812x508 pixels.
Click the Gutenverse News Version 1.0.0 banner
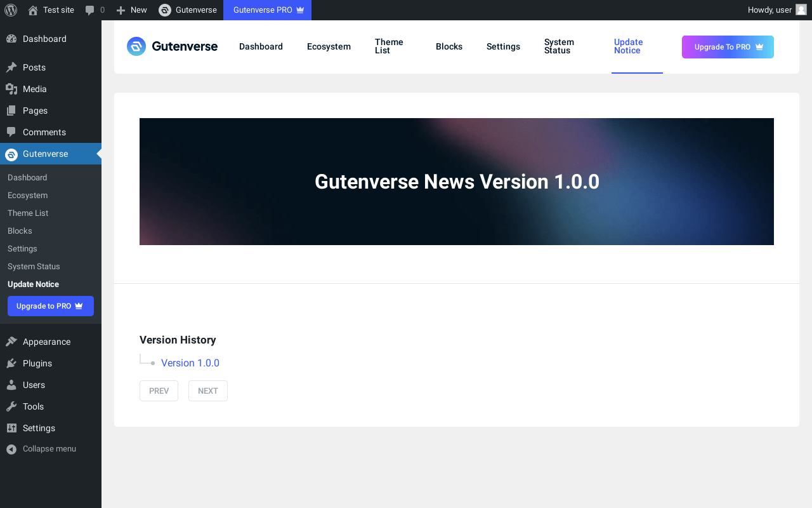457,182
